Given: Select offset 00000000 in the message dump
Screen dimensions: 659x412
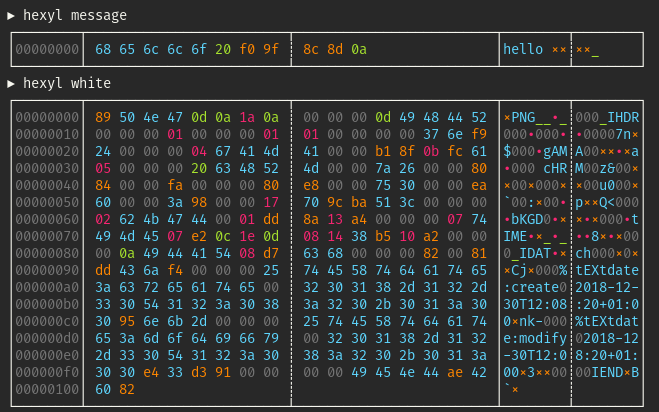Looking at the screenshot, I should pos(47,49).
